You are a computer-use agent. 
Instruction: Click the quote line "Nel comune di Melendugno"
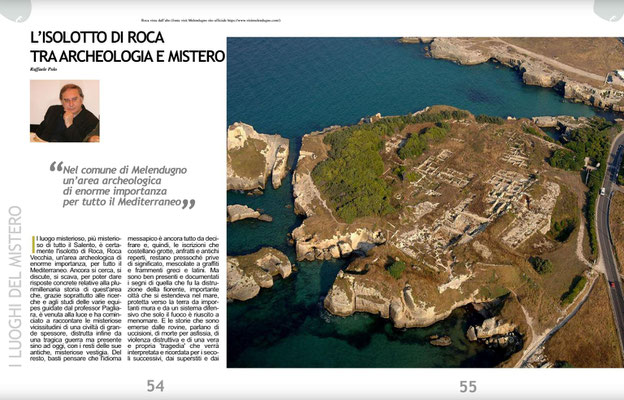coord(125,170)
